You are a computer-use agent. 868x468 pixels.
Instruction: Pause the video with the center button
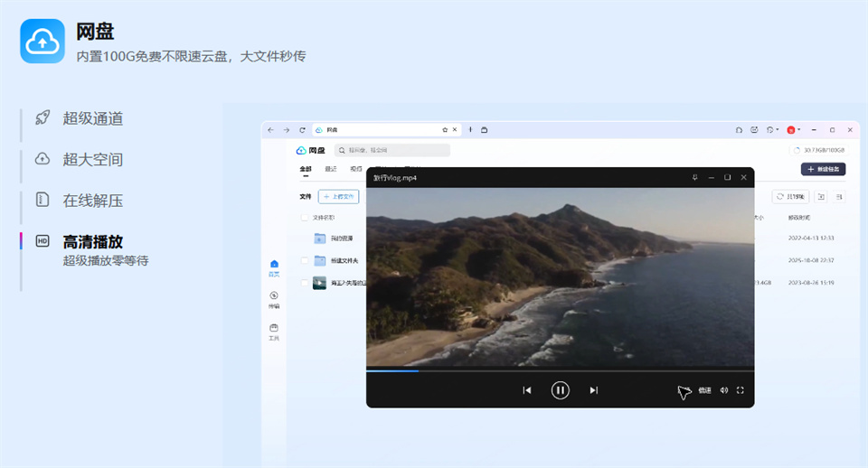pos(560,390)
